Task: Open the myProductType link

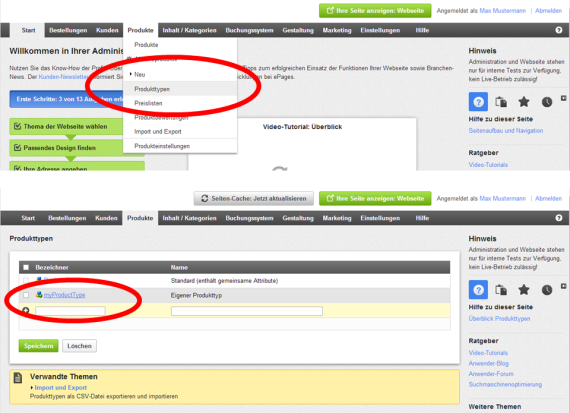Action: click(x=64, y=295)
